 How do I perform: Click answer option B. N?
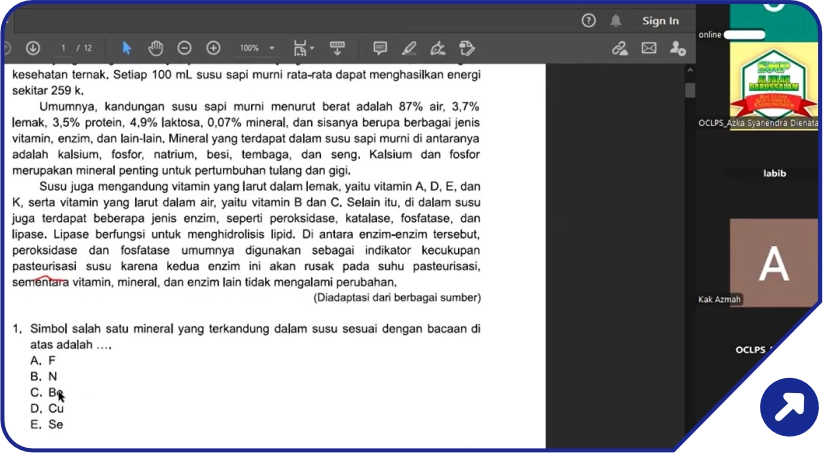coord(44,376)
